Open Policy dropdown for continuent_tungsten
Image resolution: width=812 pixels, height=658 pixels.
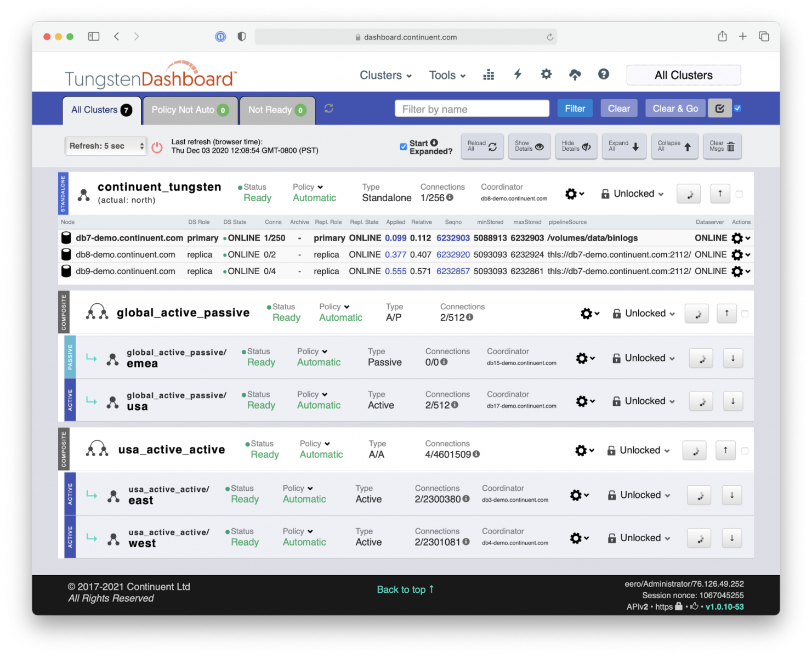(x=308, y=187)
